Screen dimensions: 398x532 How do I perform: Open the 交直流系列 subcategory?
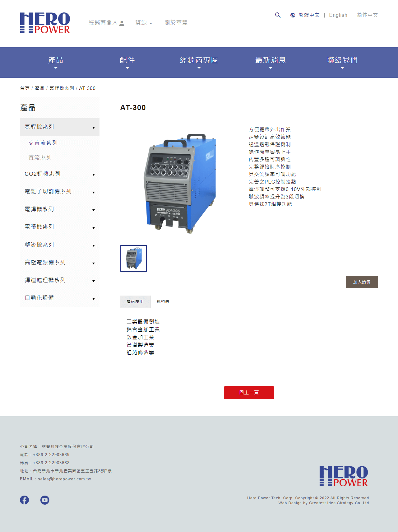[43, 143]
